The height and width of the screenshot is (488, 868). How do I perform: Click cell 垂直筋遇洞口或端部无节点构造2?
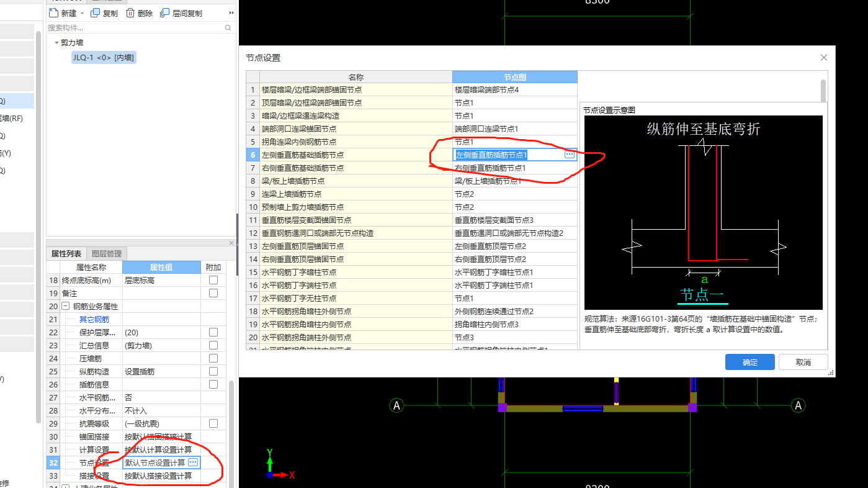click(x=515, y=233)
